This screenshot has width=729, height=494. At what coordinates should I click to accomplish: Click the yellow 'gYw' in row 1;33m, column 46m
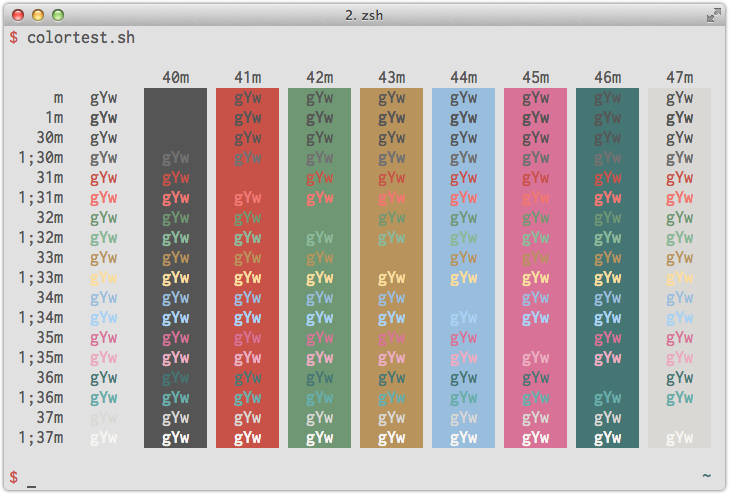pyautogui.click(x=608, y=278)
